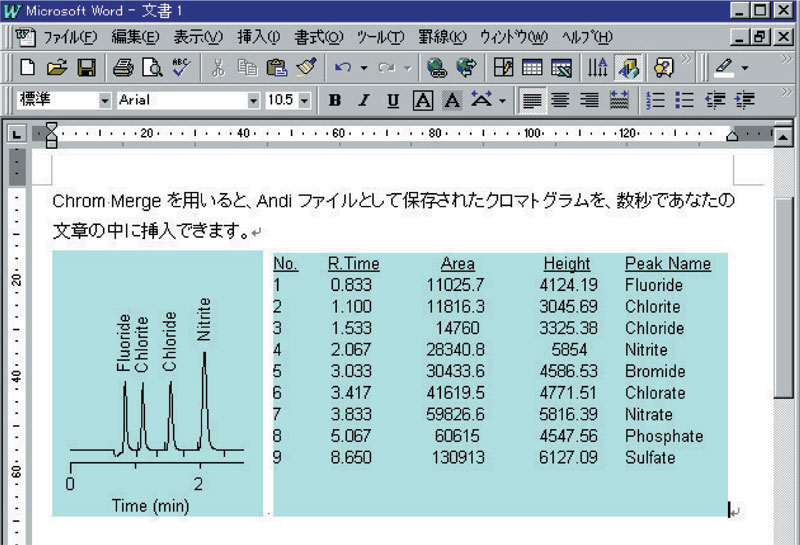The width and height of the screenshot is (800, 545).
Task: Activate the Format Painter brush
Action: 306,67
